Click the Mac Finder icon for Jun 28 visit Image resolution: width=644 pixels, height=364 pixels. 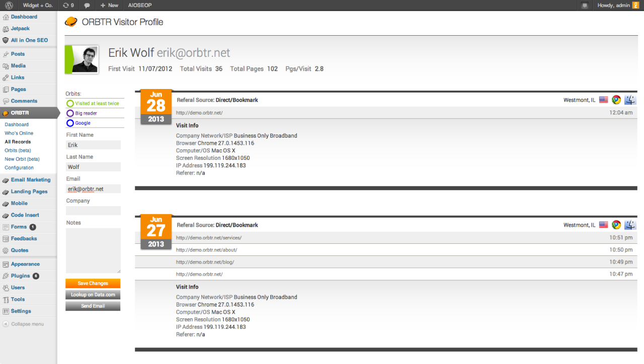click(630, 100)
